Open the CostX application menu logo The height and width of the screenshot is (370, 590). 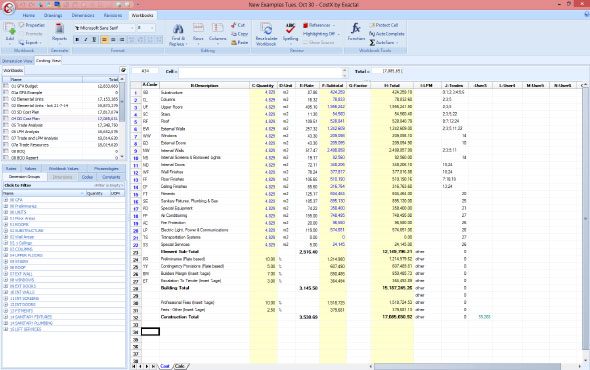[x=8, y=8]
